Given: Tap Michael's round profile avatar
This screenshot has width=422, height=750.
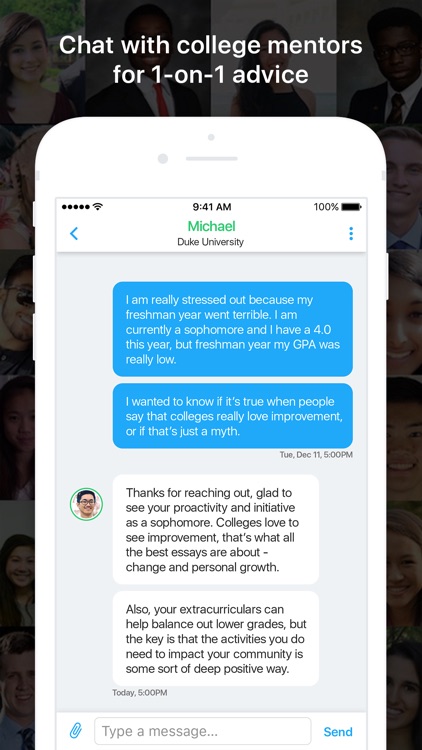Looking at the screenshot, I should tap(86, 504).
